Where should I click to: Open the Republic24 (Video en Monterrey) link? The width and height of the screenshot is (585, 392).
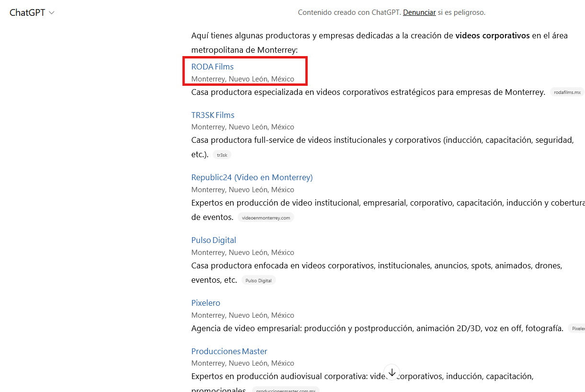[252, 177]
